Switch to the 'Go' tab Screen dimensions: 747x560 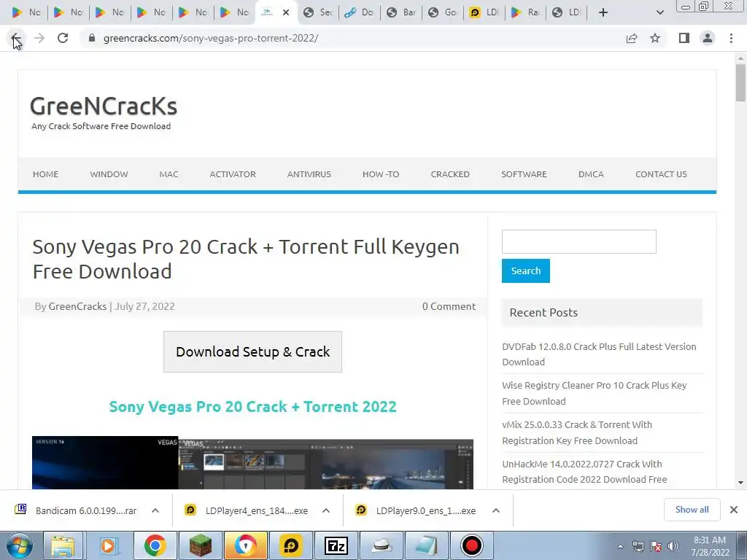pyautogui.click(x=443, y=12)
